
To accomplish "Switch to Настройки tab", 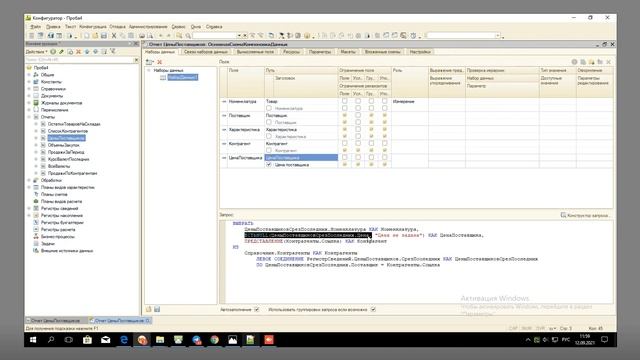I will point(420,52).
